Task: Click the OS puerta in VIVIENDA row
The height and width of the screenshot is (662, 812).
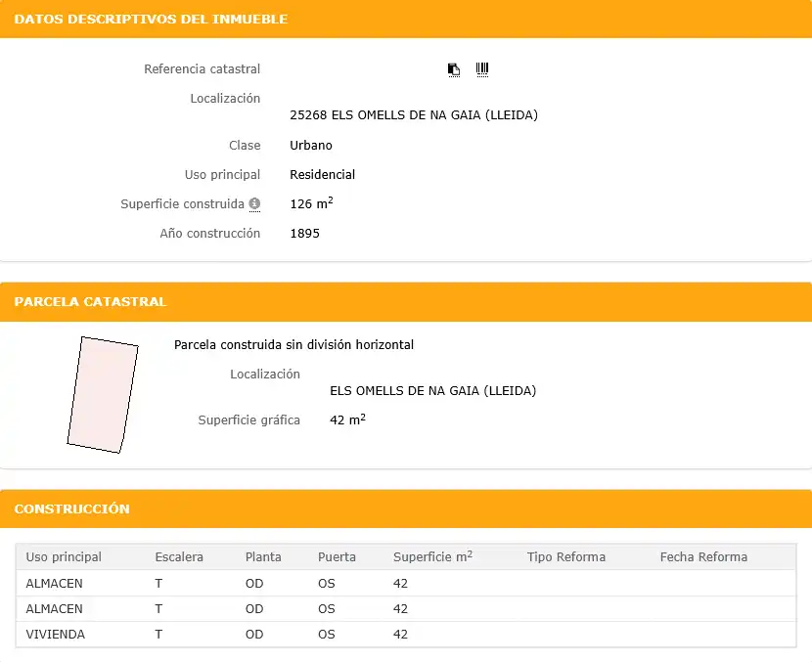Action: [326, 634]
